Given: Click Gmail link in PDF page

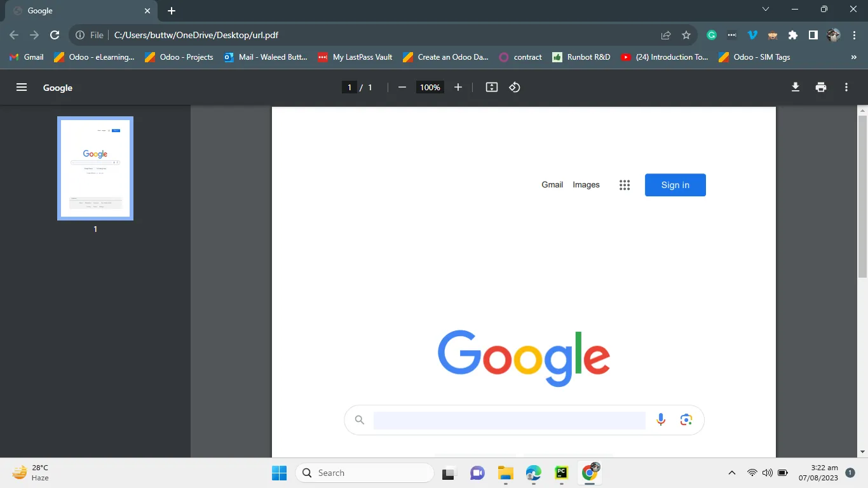Looking at the screenshot, I should point(552,185).
